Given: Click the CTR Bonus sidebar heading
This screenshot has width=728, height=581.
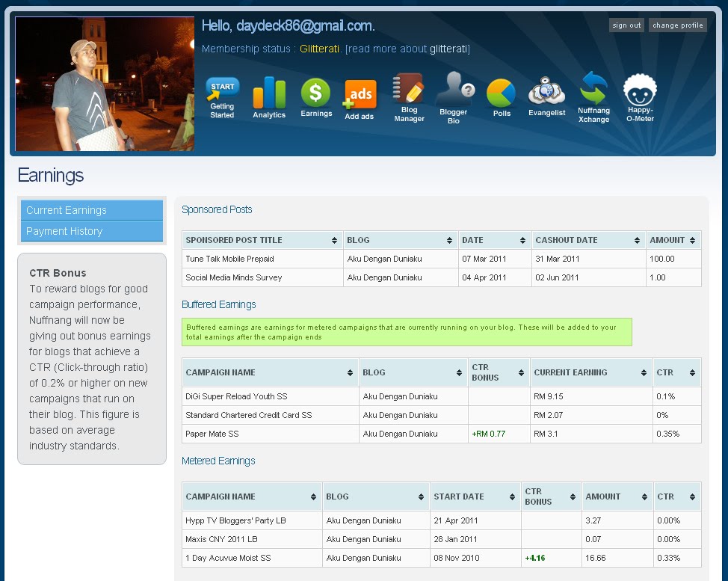Looking at the screenshot, I should coord(58,273).
